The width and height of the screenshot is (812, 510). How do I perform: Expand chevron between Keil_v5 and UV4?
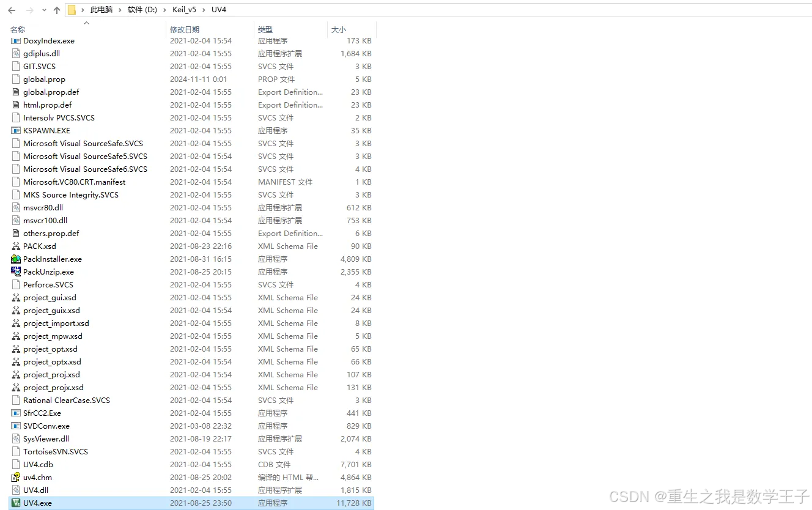pyautogui.click(x=204, y=10)
